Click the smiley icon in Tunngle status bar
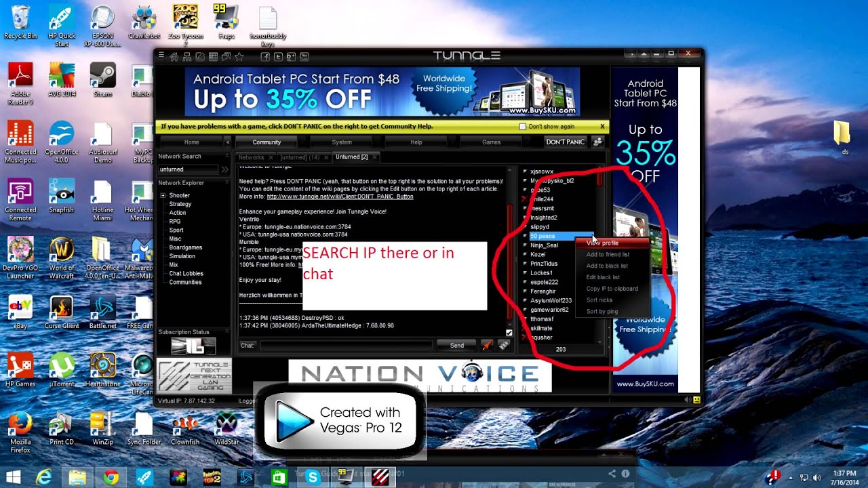This screenshot has height=488, width=868. 696,400
